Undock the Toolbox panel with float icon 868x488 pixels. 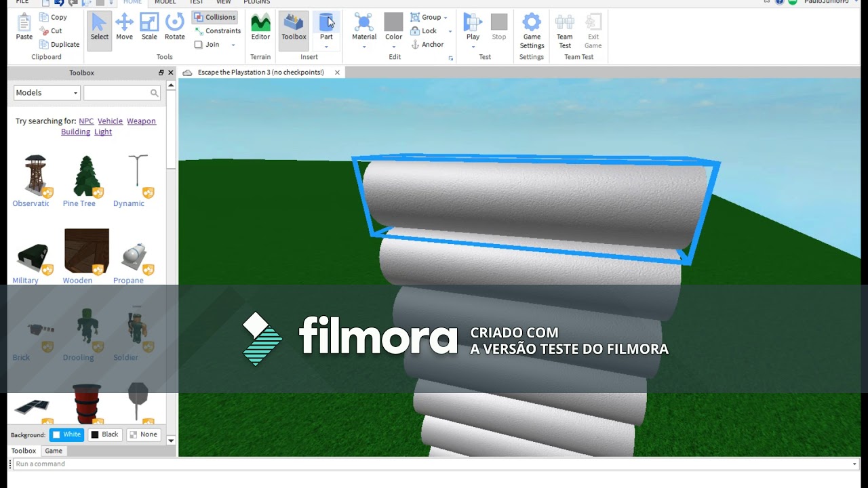pyautogui.click(x=161, y=73)
